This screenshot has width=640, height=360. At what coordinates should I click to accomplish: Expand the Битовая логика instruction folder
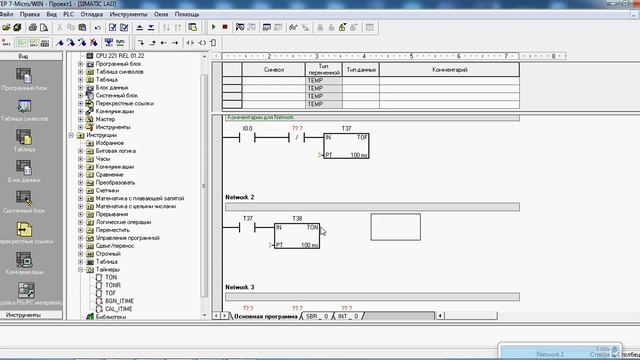coord(80,151)
